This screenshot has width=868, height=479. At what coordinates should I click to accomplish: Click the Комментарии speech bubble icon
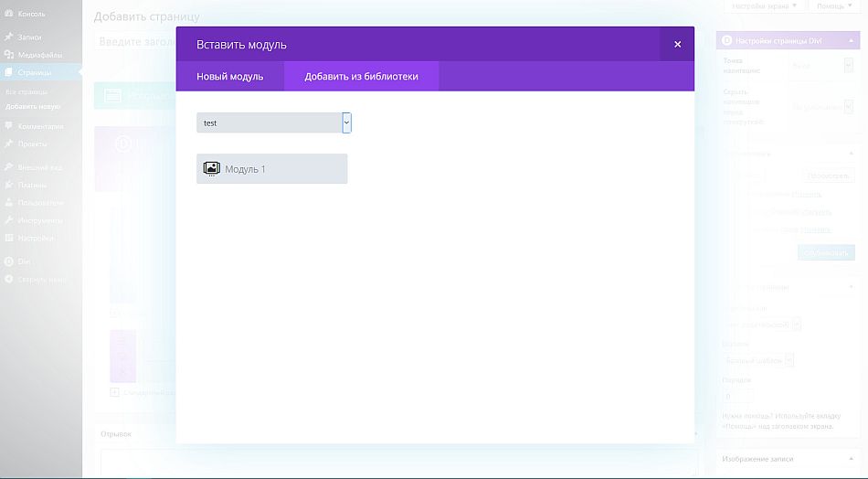coord(9,126)
